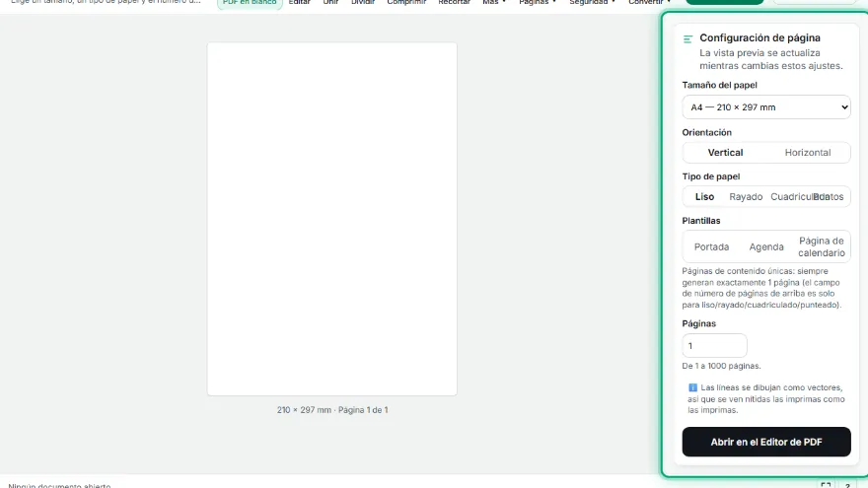Go to the Dividir tool
The height and width of the screenshot is (488, 868).
coord(363,2)
